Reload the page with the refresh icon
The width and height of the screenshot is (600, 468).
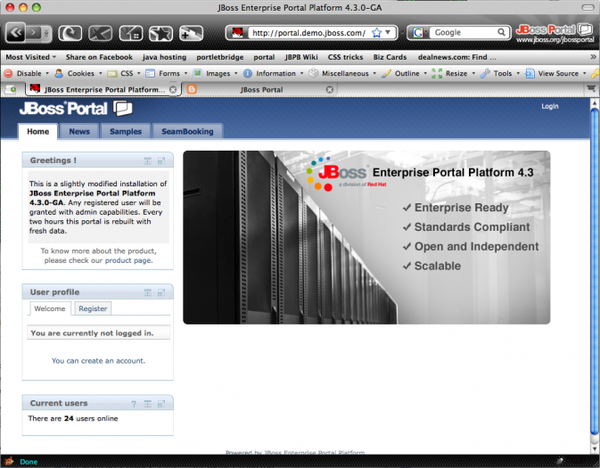[x=70, y=33]
